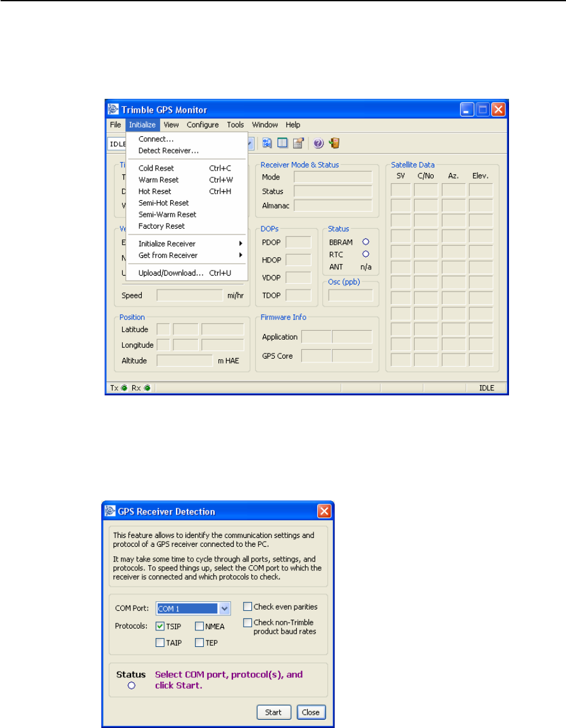Enable the TEP protocol checkbox
This screenshot has width=566, height=728.
pos(199,642)
